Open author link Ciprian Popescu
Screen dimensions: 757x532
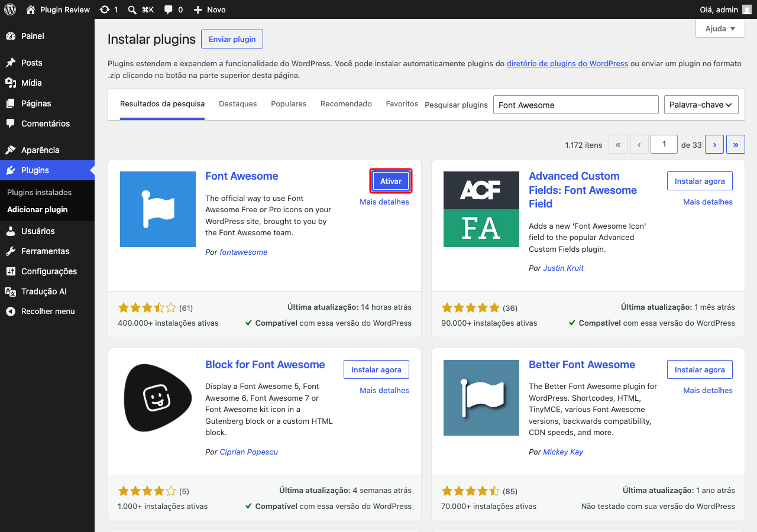click(248, 452)
